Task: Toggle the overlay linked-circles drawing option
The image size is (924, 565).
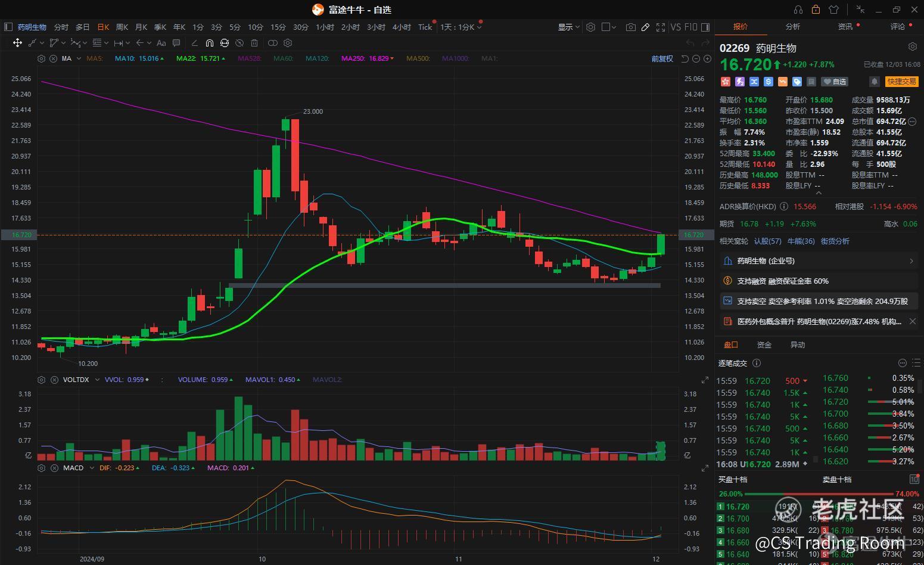Action: click(x=273, y=43)
